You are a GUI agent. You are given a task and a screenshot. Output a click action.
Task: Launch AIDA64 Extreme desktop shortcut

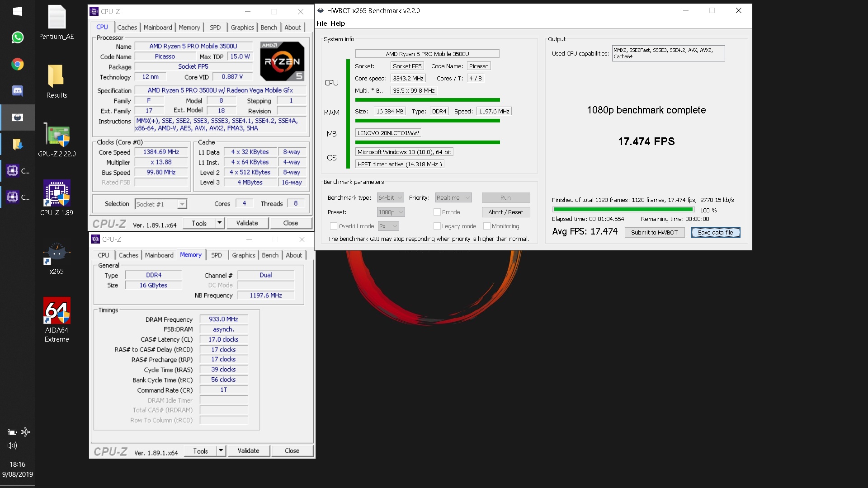coord(57,320)
